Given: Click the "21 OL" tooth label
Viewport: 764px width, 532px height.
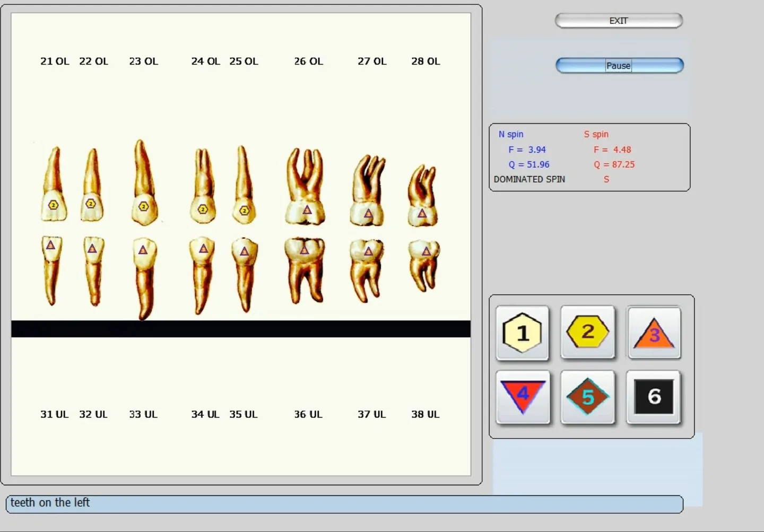Looking at the screenshot, I should (x=55, y=62).
